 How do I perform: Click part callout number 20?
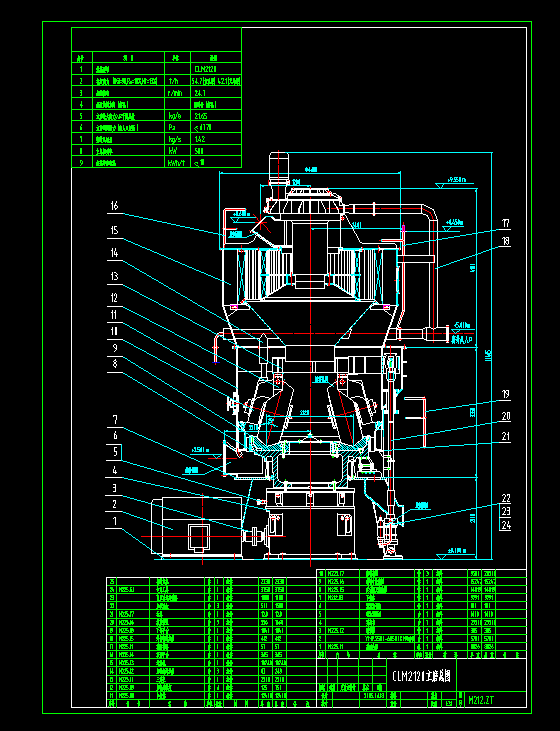506,416
